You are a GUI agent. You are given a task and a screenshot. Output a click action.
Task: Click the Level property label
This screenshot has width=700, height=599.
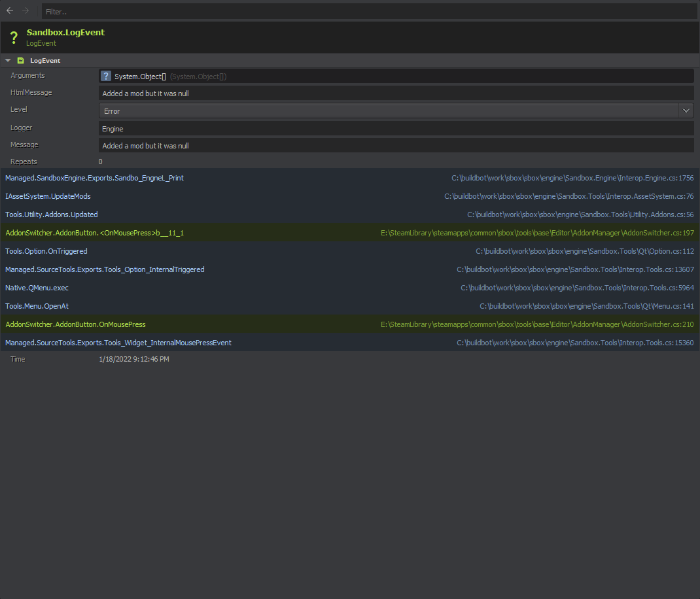point(19,109)
